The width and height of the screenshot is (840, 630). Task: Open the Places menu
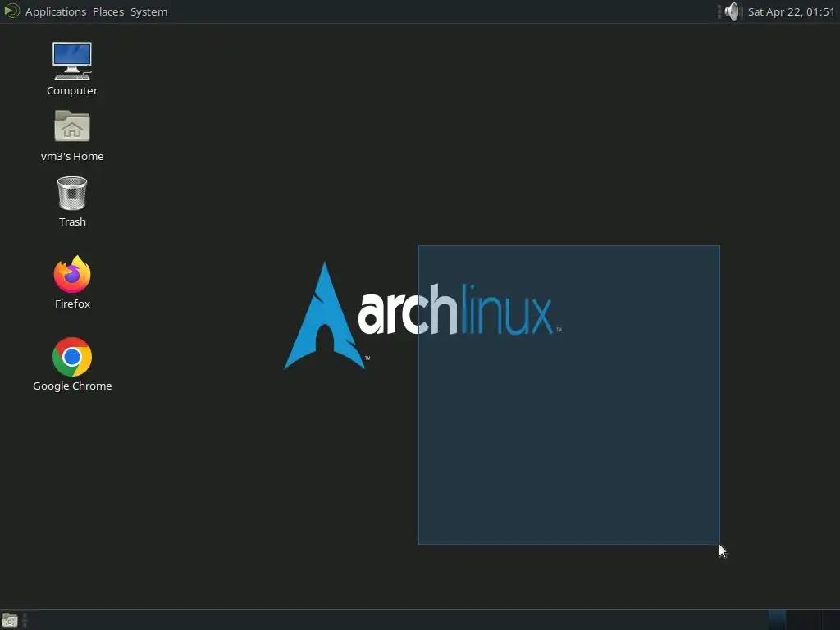tap(108, 11)
